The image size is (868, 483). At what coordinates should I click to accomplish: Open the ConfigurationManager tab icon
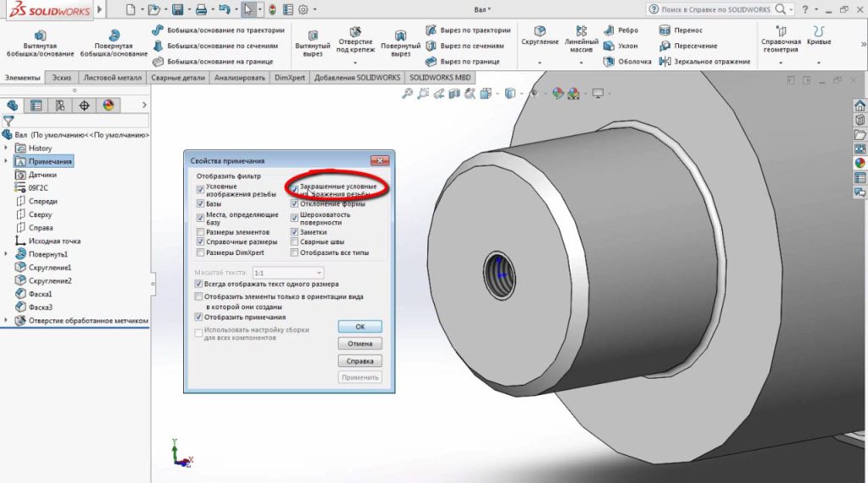point(60,105)
